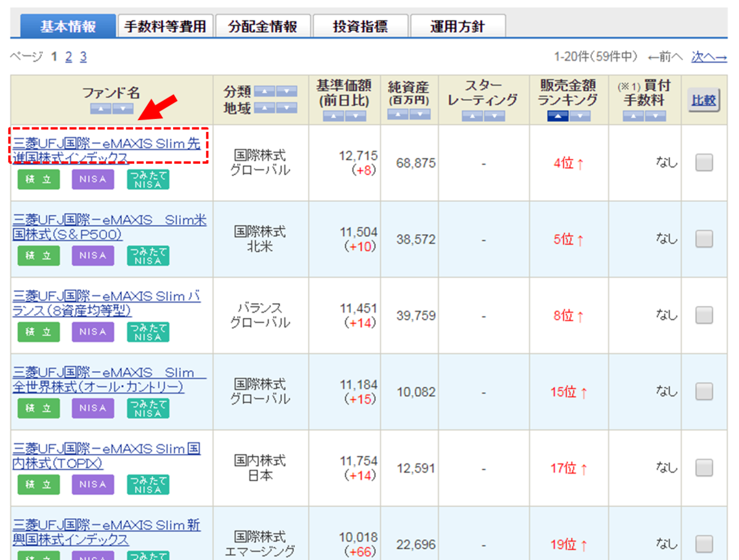Select ranking 4位 cell
Screen dimensions: 739x560
568,163
